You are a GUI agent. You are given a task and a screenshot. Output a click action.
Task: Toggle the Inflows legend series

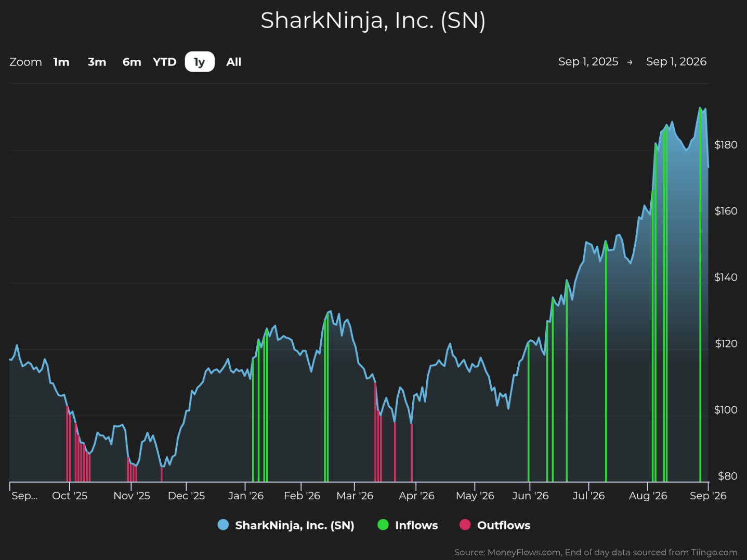408,525
